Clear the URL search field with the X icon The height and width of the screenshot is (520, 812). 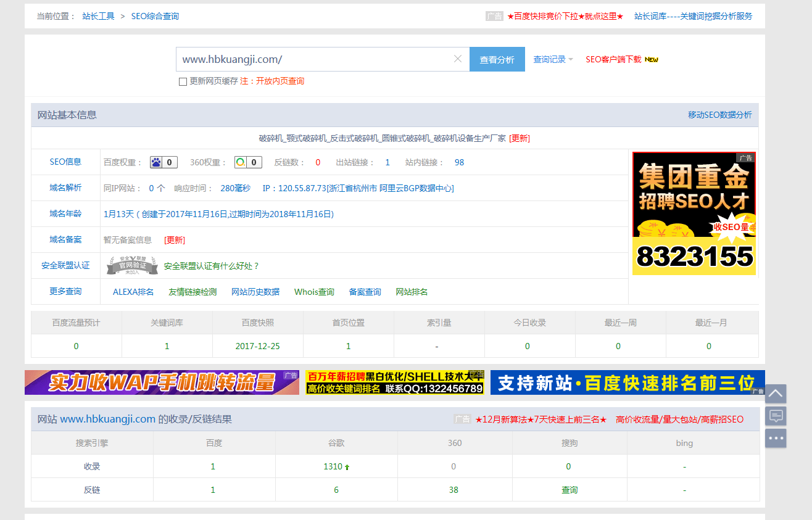pos(458,59)
